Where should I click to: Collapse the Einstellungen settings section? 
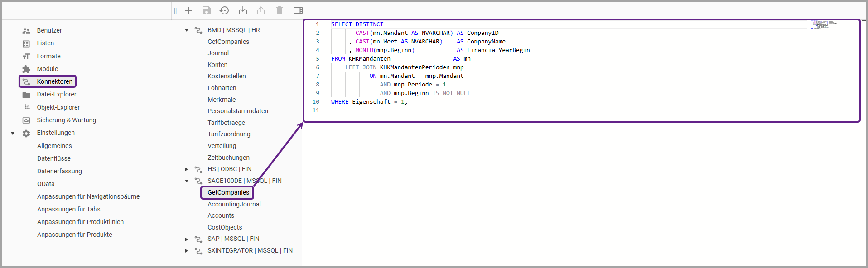click(13, 133)
